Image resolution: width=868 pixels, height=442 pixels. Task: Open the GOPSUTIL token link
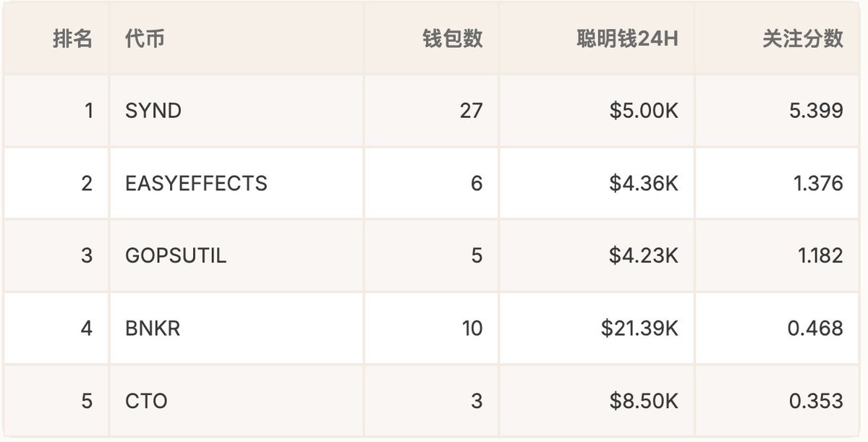pos(176,255)
